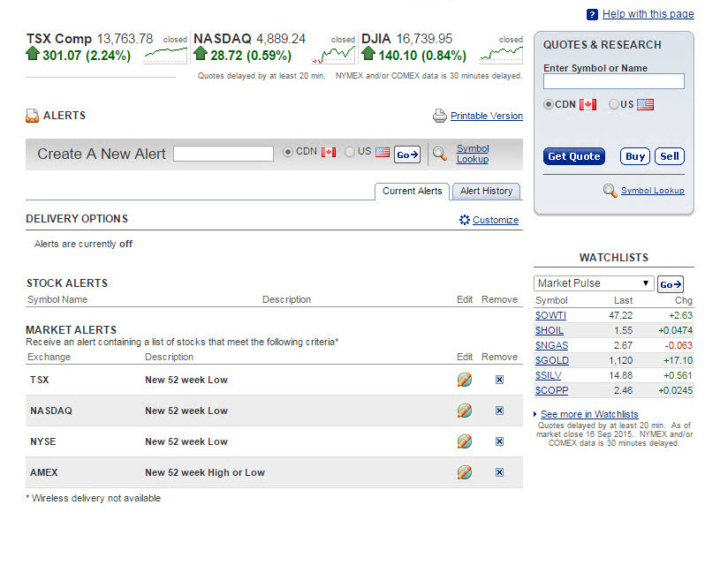Open the $NGAS symbol link
The height and width of the screenshot is (588, 705).
click(x=551, y=345)
